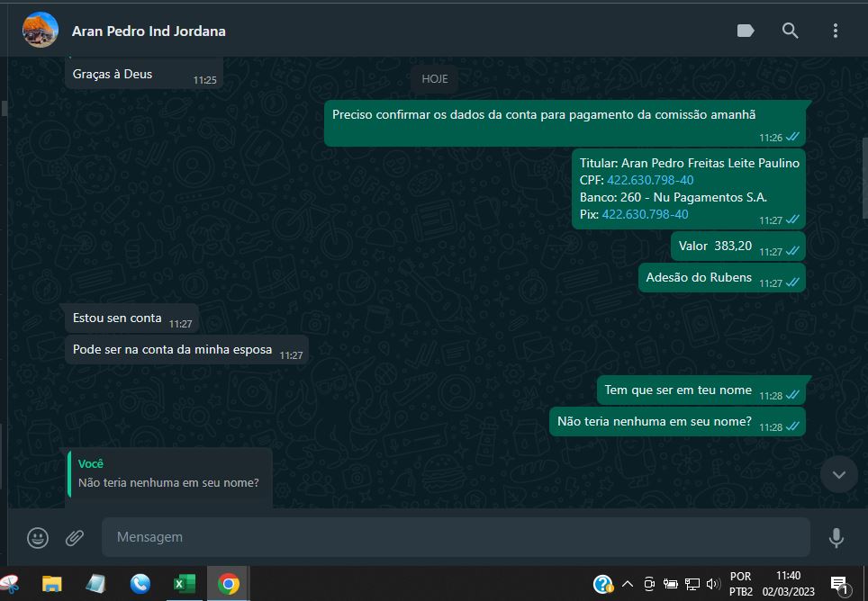The width and height of the screenshot is (868, 601).
Task: Search within this conversation
Action: tap(790, 31)
